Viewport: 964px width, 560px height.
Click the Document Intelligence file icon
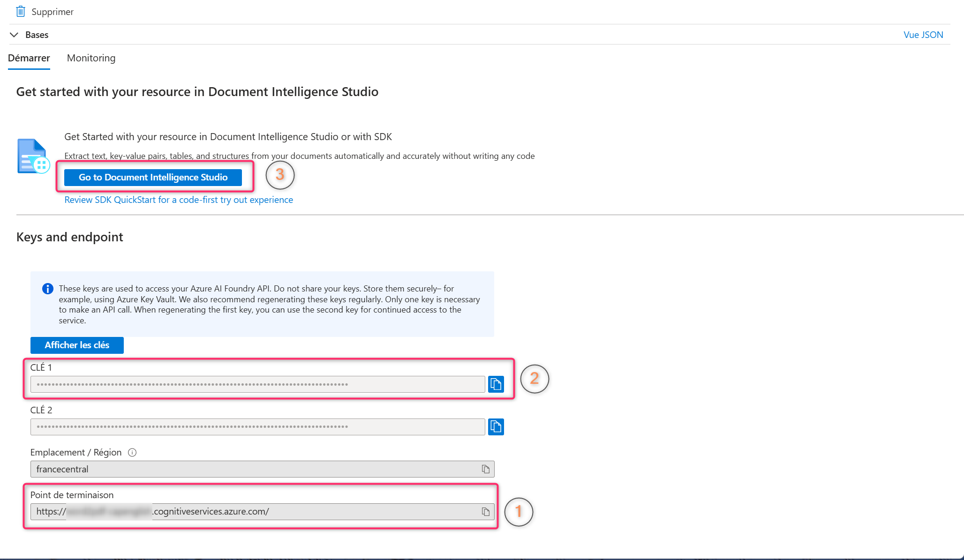(33, 156)
